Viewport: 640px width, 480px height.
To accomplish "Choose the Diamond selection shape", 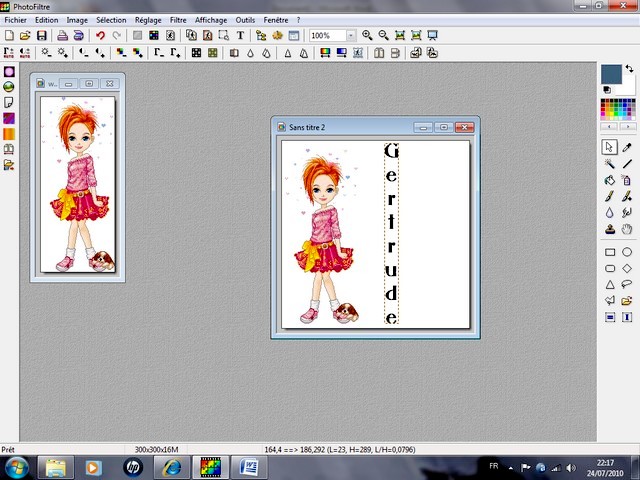I will point(627,268).
